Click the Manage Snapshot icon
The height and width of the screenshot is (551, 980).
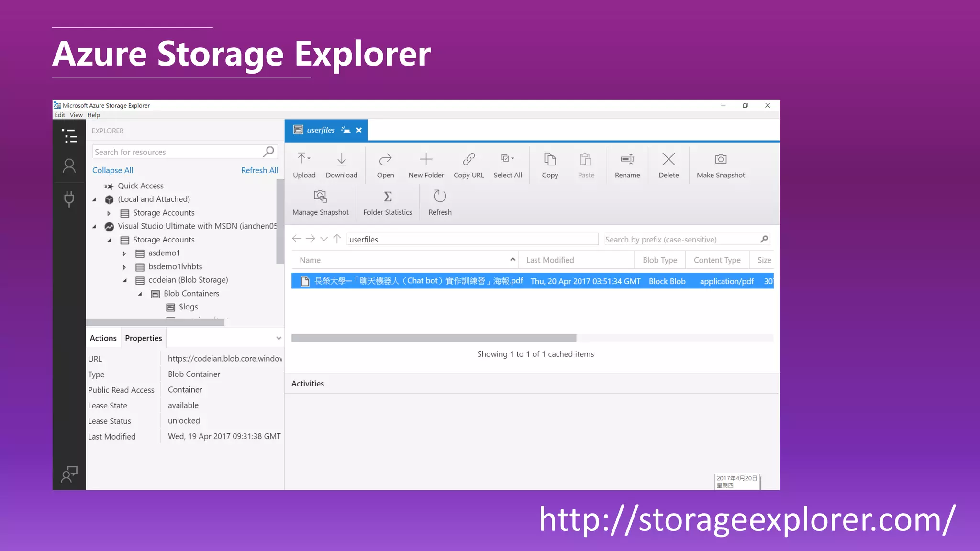point(320,197)
